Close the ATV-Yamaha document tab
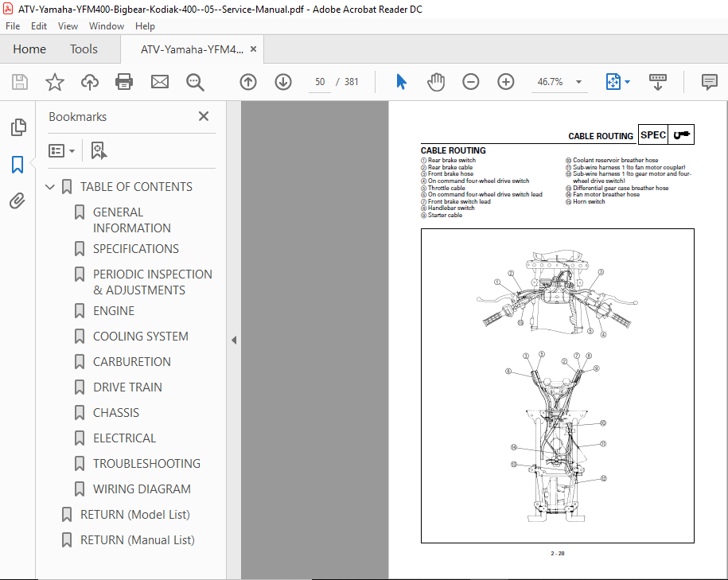This screenshot has height=580, width=728. pyautogui.click(x=254, y=49)
